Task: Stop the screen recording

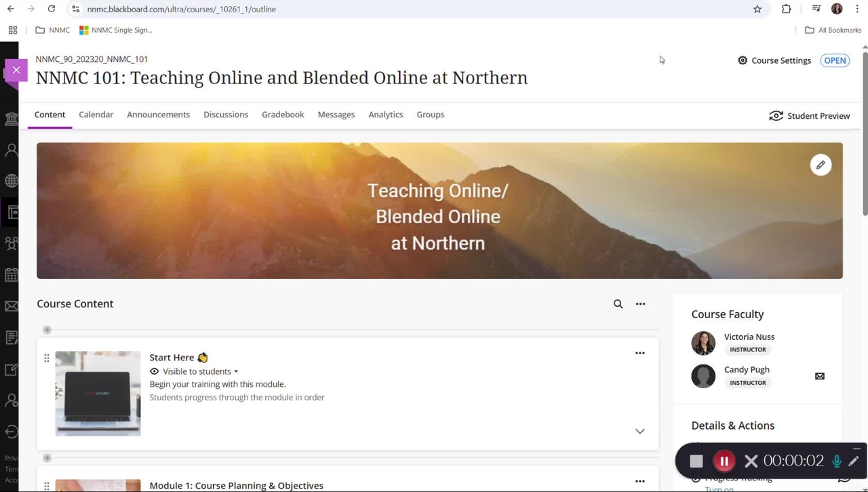Action: 696,461
